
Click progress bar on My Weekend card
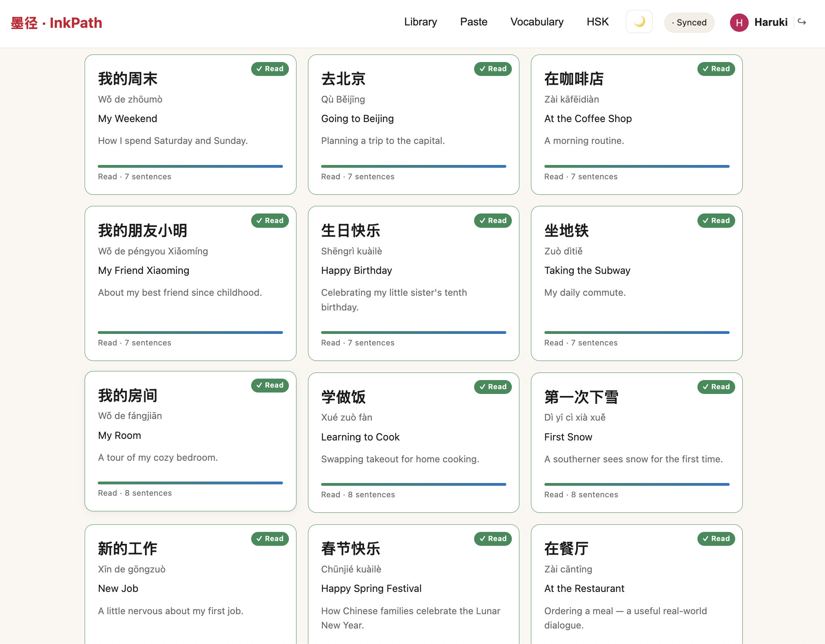pos(190,166)
